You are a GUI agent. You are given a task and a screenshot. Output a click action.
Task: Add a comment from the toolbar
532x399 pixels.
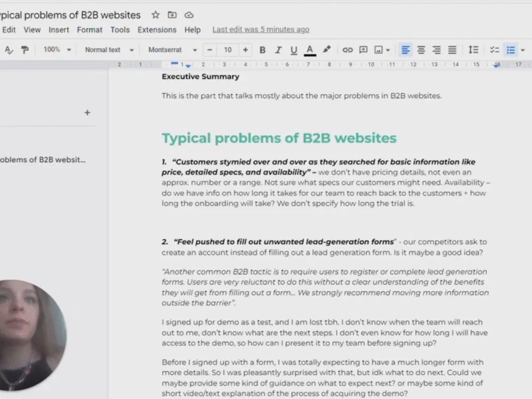click(363, 50)
